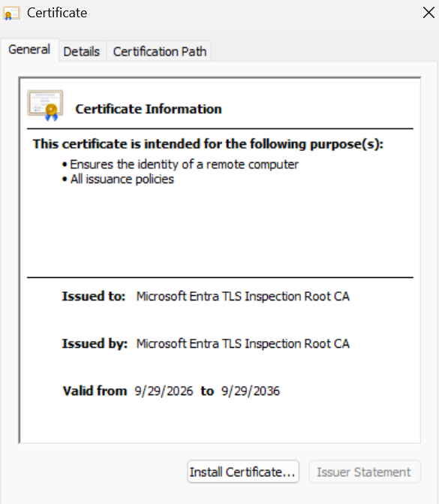Close the Certificate dialog

point(428,13)
